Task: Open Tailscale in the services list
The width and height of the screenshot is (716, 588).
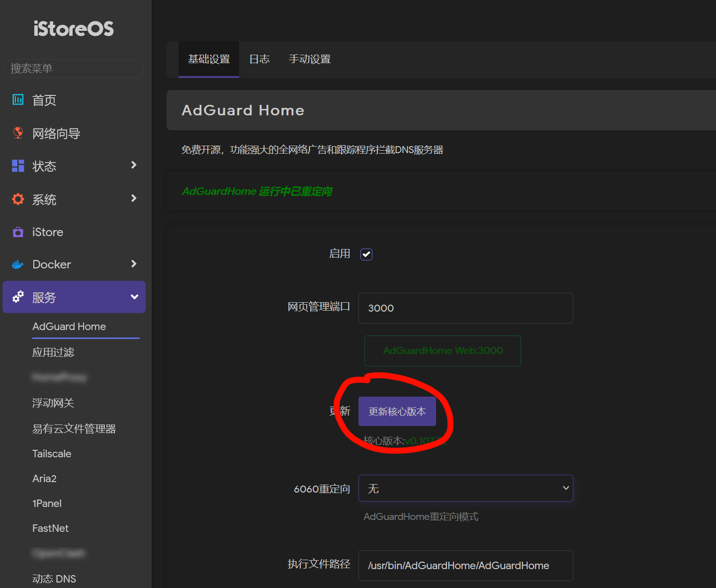Action: pyautogui.click(x=52, y=454)
